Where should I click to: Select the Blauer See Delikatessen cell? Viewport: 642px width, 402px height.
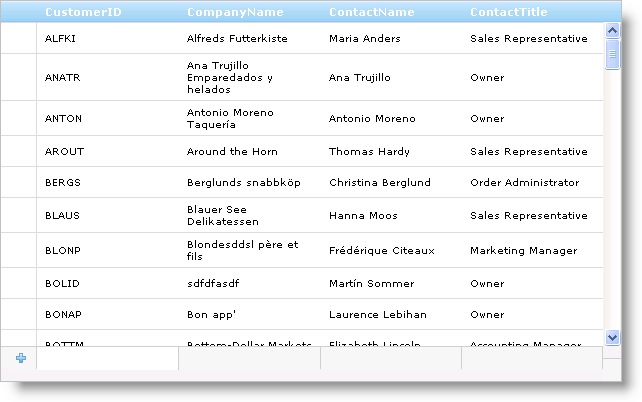click(x=223, y=215)
